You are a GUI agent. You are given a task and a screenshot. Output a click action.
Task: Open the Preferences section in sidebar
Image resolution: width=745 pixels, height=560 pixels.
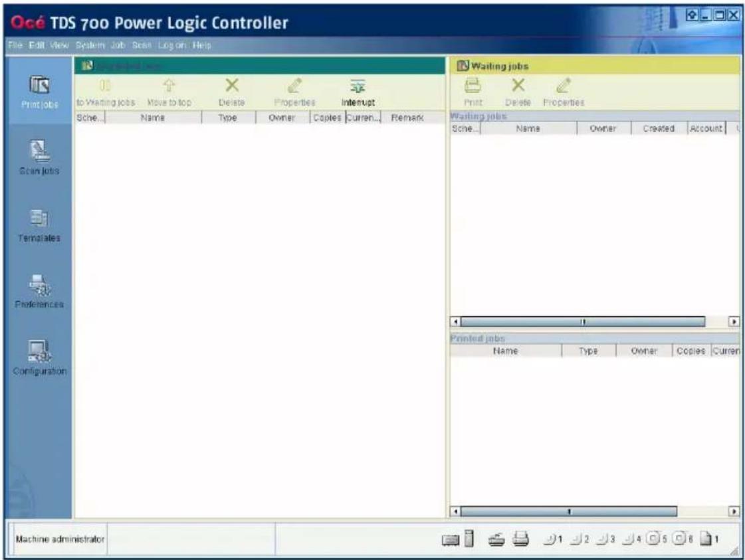(39, 291)
